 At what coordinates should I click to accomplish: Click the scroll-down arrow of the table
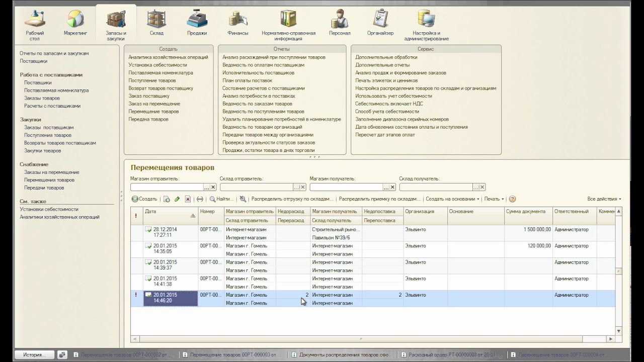619,331
